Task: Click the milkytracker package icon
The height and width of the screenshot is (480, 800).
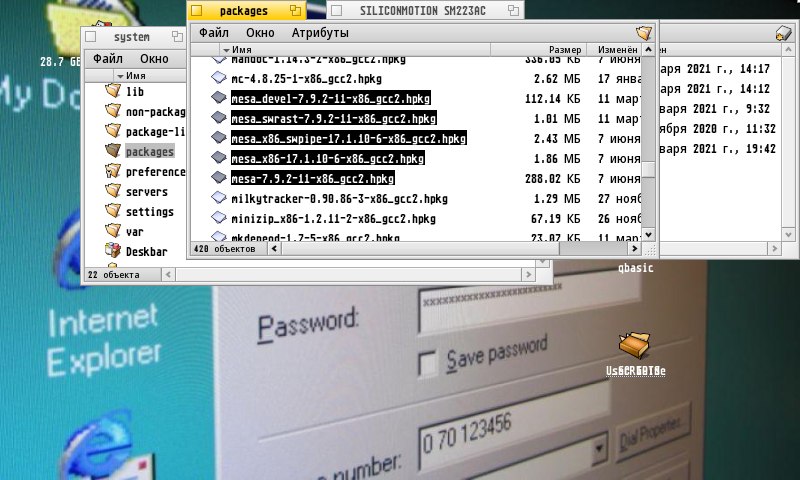Action: pos(219,198)
